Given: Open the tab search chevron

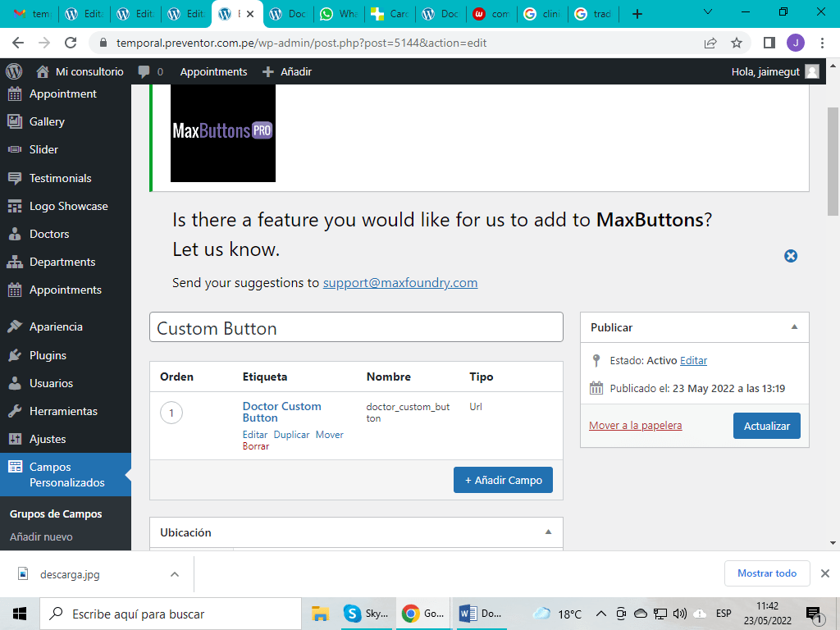Looking at the screenshot, I should click(x=708, y=11).
